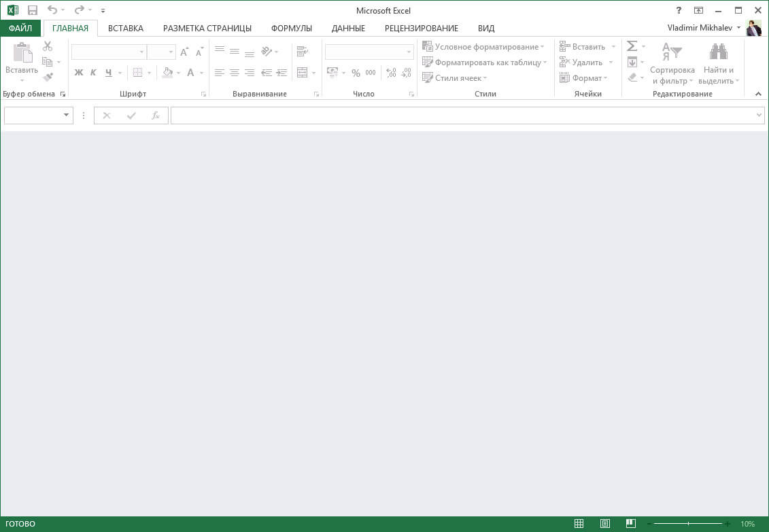Switch to the ВСТАВКА tab

pos(126,29)
